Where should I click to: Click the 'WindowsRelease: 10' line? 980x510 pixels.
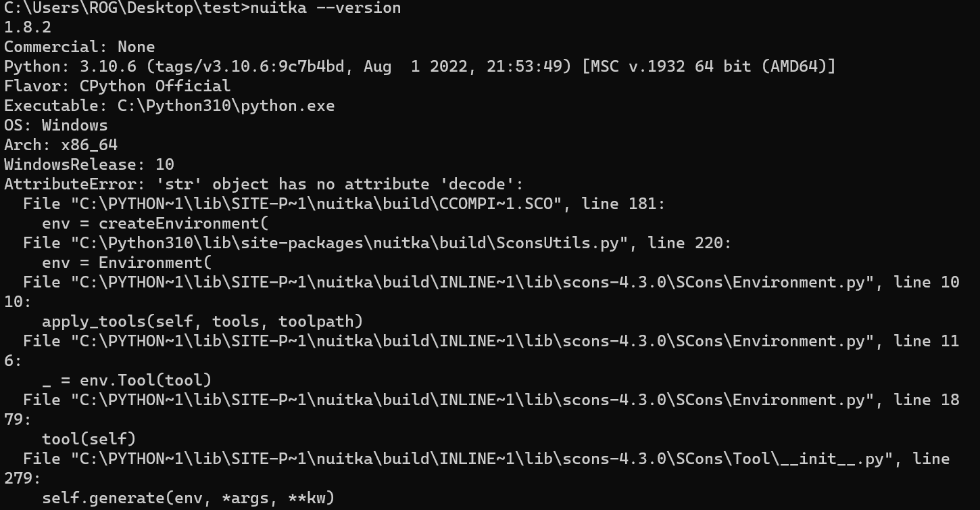[x=89, y=165]
